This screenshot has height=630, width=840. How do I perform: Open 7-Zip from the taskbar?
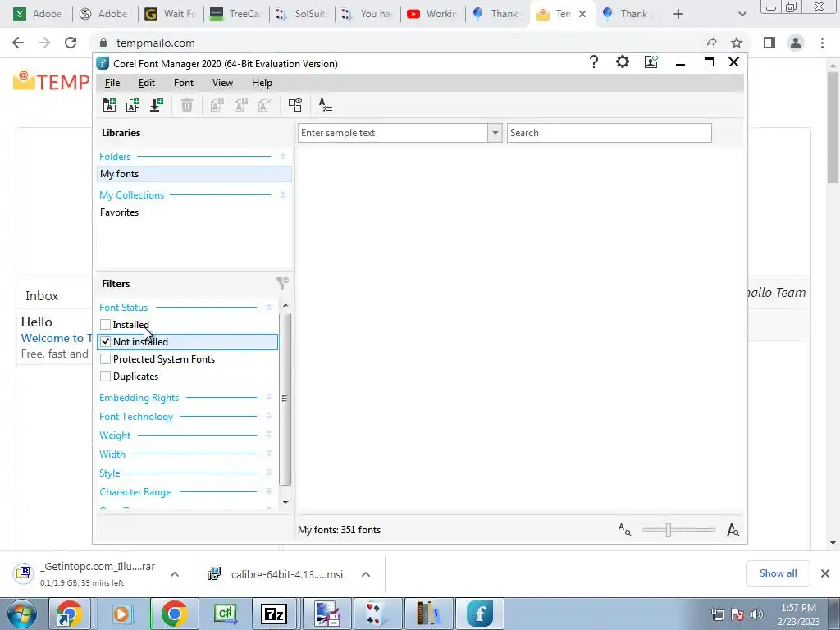coord(274,614)
